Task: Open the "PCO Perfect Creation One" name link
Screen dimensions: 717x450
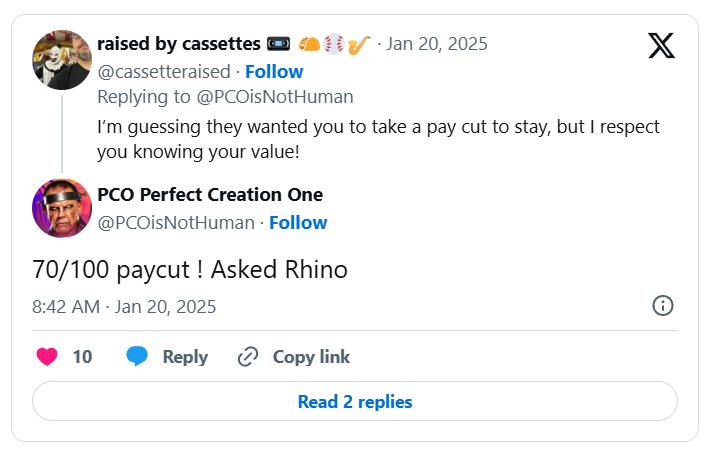Action: click(x=210, y=194)
